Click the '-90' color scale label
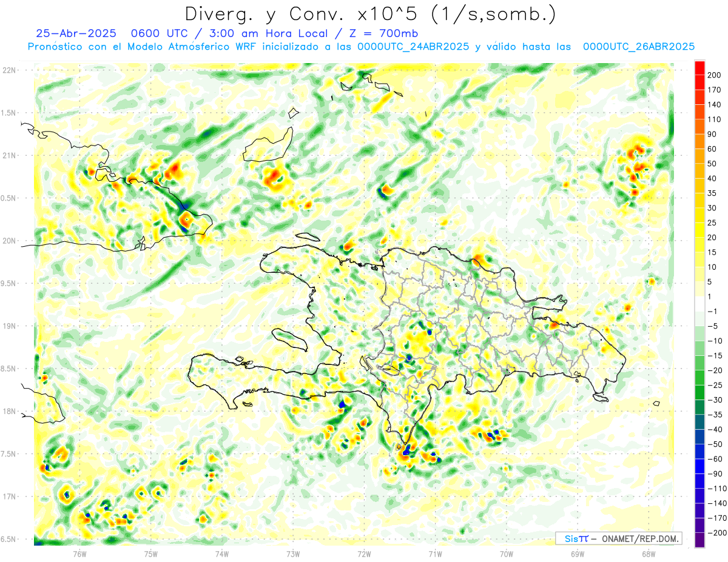The height and width of the screenshot is (562, 728). [715, 473]
